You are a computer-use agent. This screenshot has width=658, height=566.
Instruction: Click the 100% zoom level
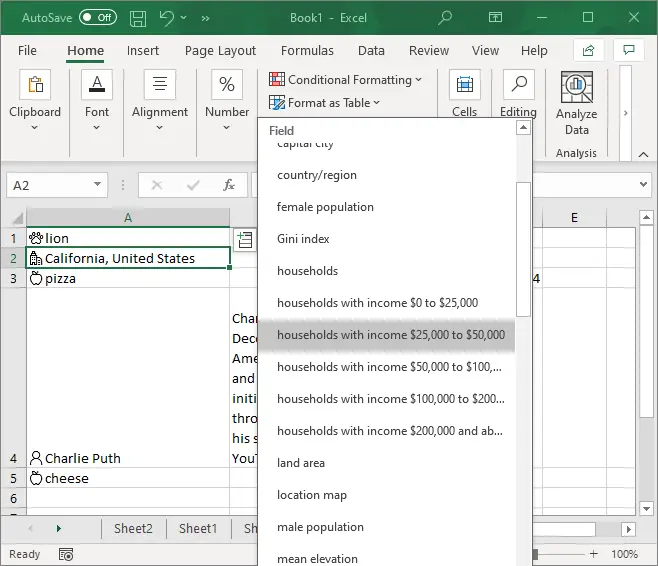624,554
